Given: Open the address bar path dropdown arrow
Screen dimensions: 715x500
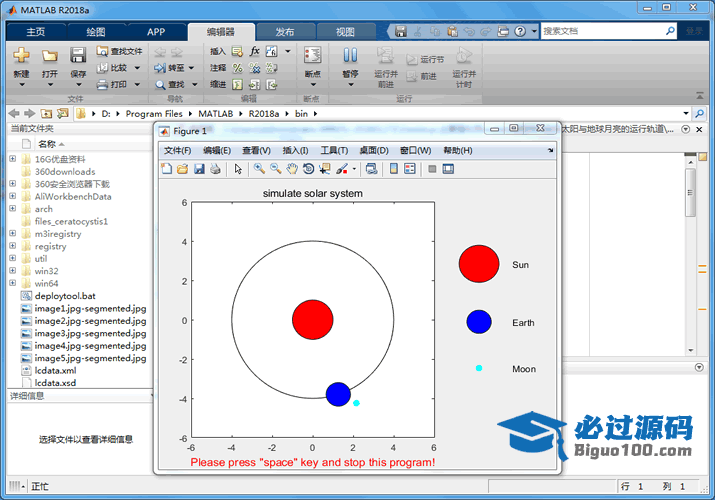Looking at the screenshot, I should pos(686,113).
